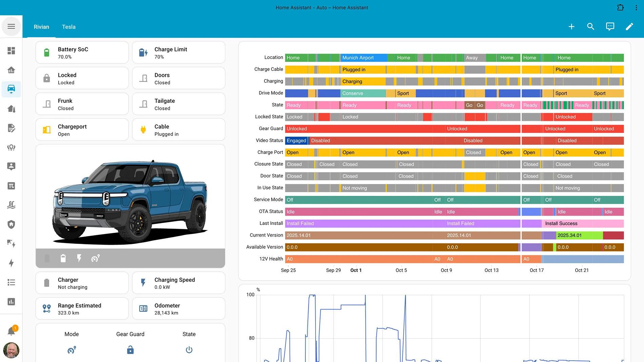This screenshot has height=362, width=644.
Task: Open the hamburger sidebar menu
Action: tap(11, 26)
